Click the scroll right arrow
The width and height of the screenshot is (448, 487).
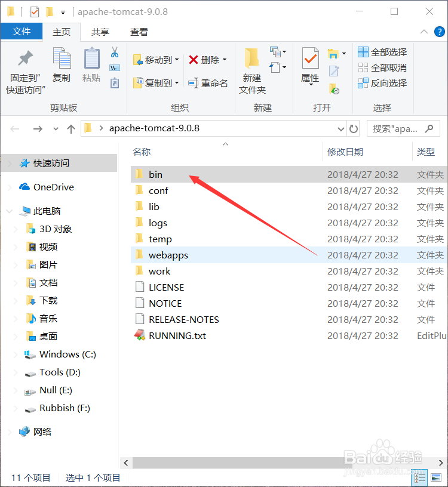(441, 463)
